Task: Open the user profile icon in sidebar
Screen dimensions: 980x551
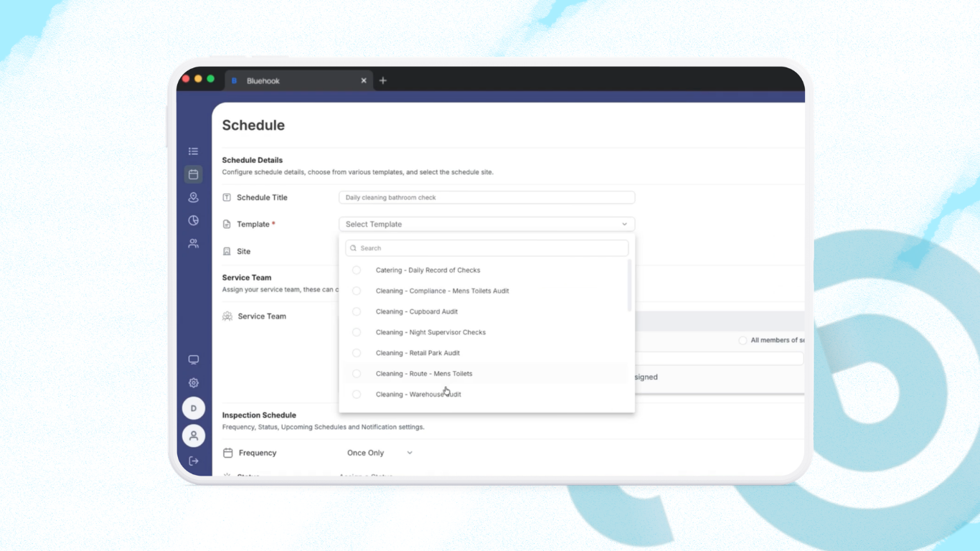Action: pyautogui.click(x=193, y=435)
